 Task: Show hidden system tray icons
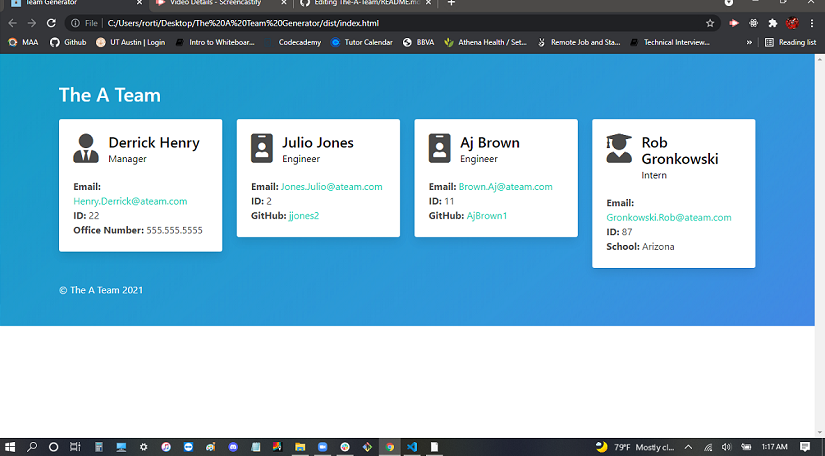(688, 447)
